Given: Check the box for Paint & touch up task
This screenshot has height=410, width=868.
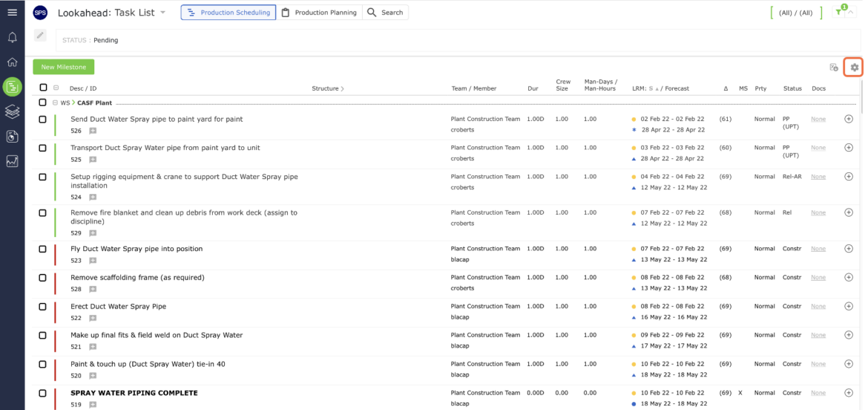Looking at the screenshot, I should (42, 364).
